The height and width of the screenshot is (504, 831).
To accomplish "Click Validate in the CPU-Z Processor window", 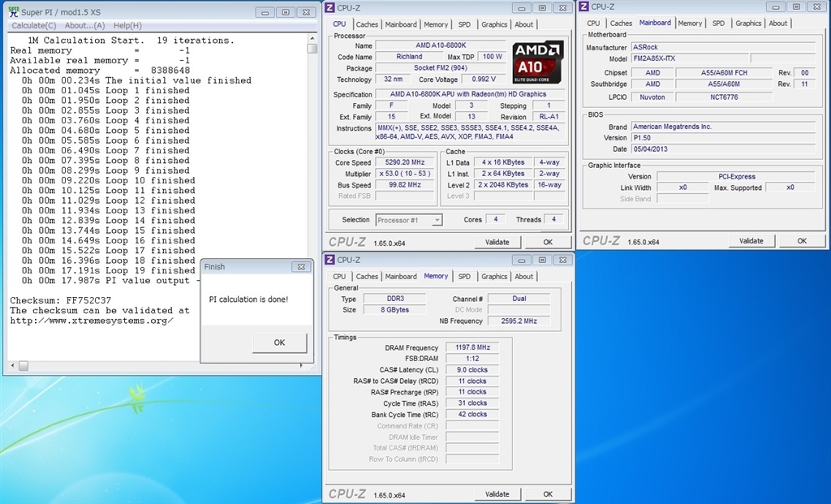I will point(497,242).
